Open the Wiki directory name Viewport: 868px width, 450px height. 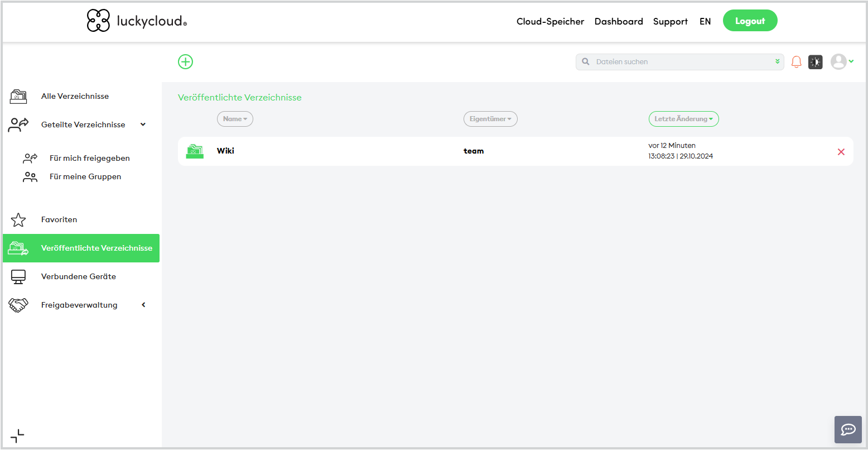pos(225,151)
